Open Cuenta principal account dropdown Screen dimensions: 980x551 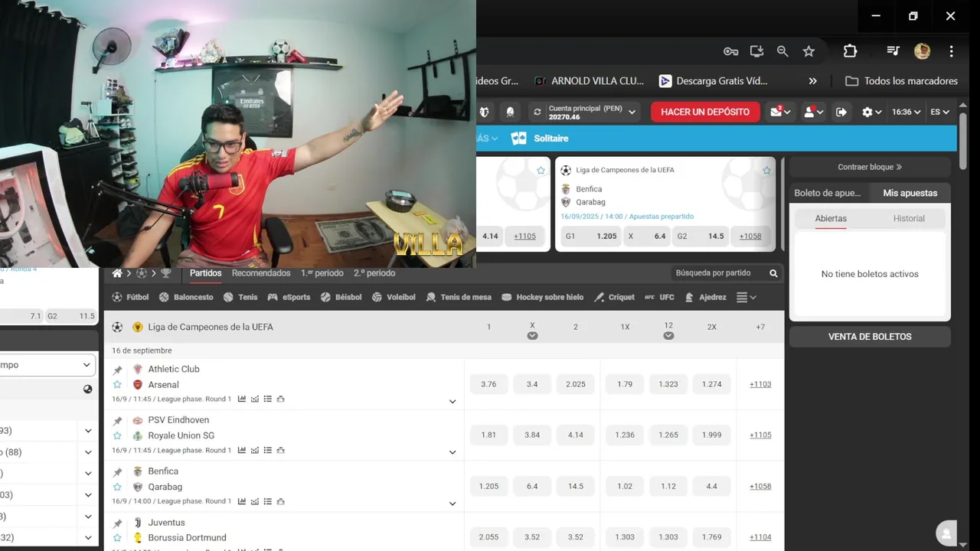point(586,112)
